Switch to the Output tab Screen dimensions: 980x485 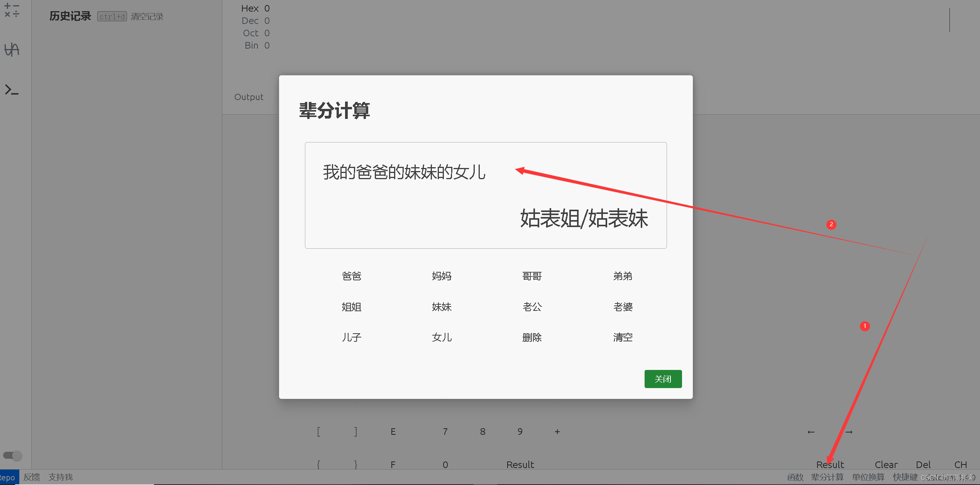[x=248, y=97]
